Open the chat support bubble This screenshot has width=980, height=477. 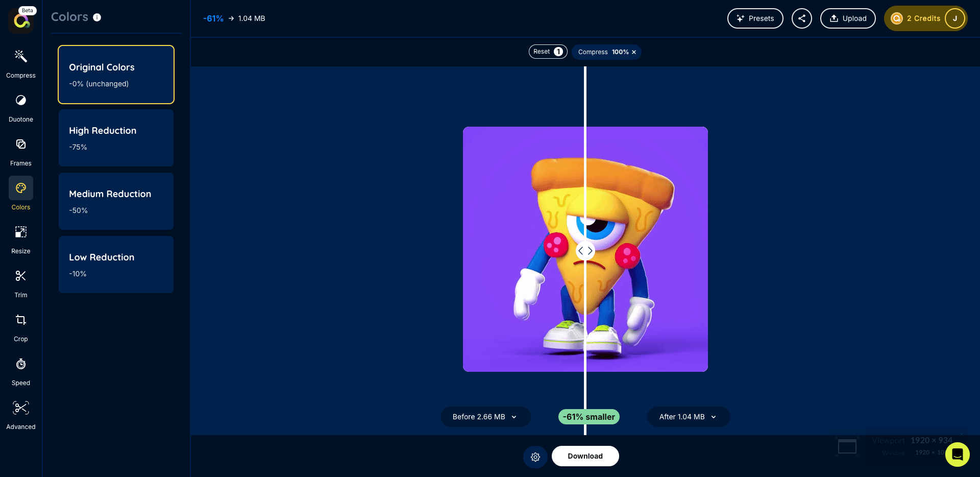958,455
